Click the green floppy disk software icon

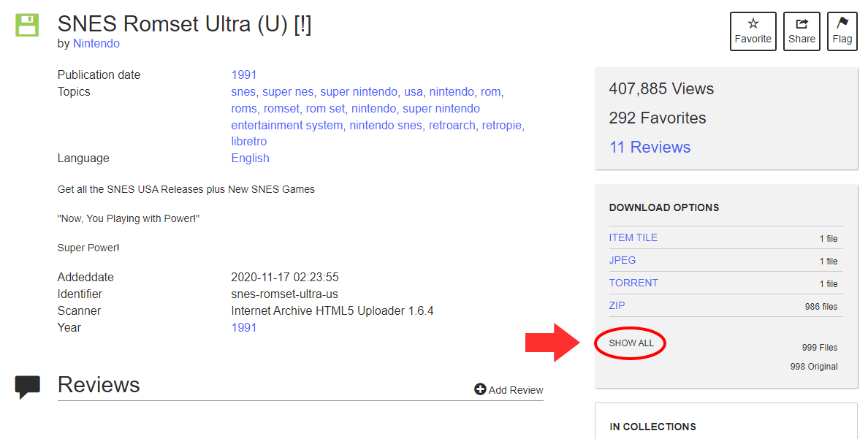tap(27, 25)
